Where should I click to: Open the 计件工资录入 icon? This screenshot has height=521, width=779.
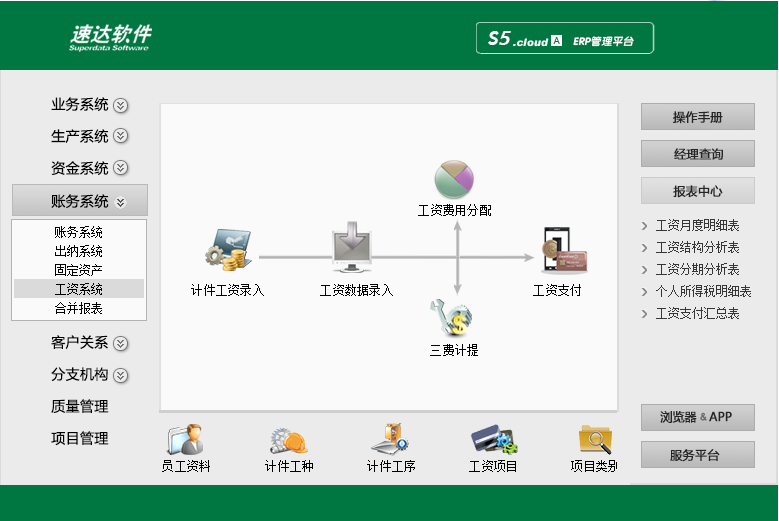tap(229, 250)
